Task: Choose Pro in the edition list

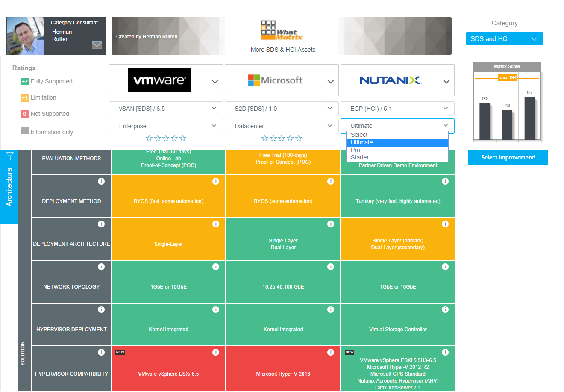Action: point(397,150)
